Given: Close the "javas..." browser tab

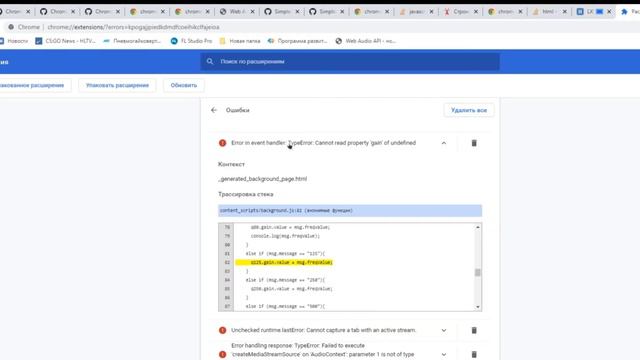Looking at the screenshot, I should (431, 12).
